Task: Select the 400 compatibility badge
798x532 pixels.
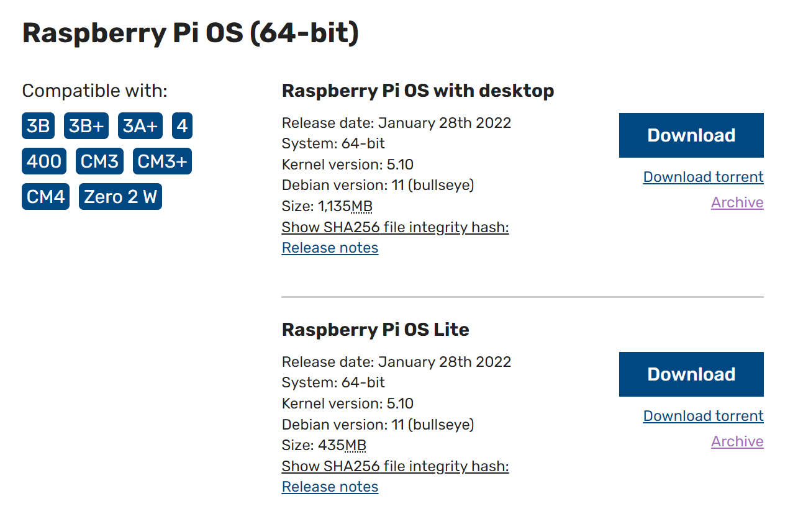Action: [43, 161]
